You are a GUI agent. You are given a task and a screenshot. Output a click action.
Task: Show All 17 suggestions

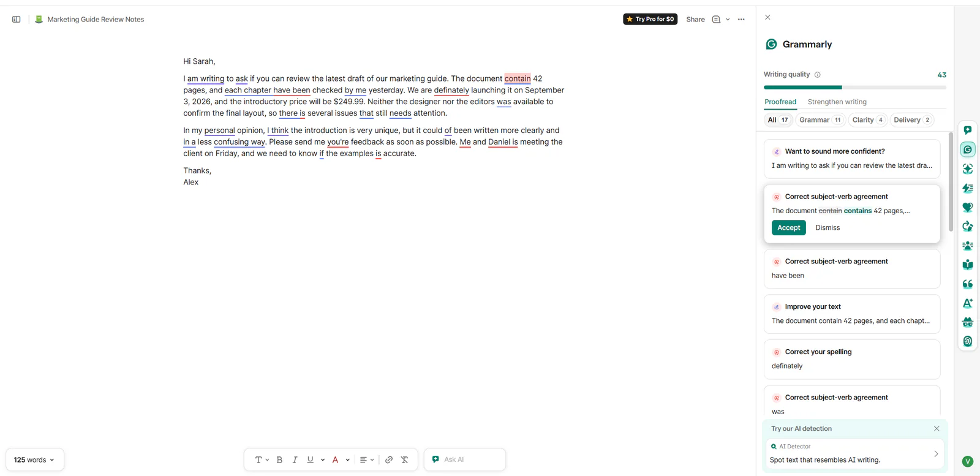tap(778, 120)
